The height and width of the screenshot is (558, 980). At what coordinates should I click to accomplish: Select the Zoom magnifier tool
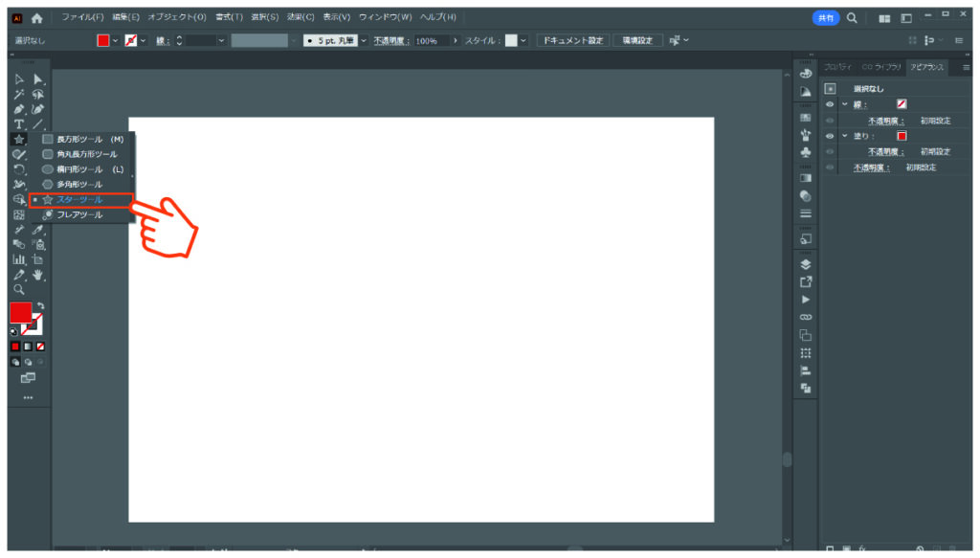point(19,290)
